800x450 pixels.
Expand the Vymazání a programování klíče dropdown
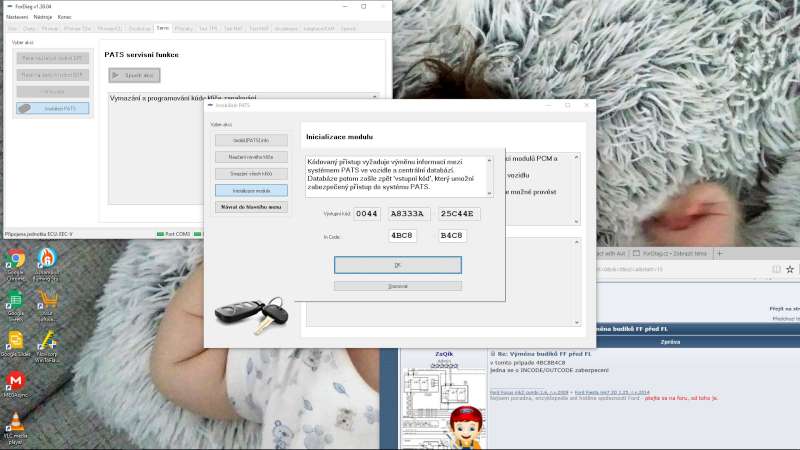tap(376, 97)
